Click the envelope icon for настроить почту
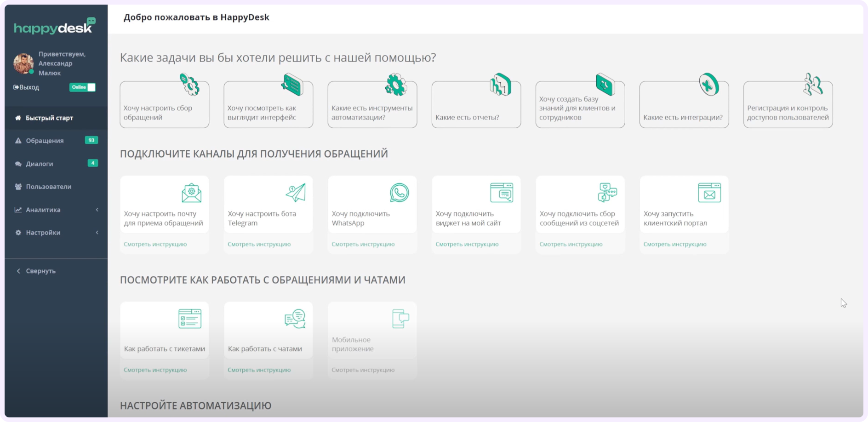 pos(192,193)
